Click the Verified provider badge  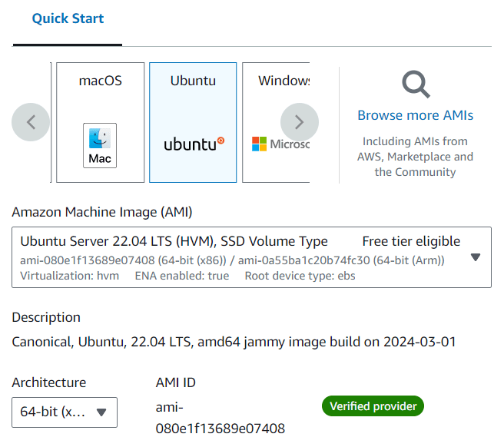coord(373,406)
